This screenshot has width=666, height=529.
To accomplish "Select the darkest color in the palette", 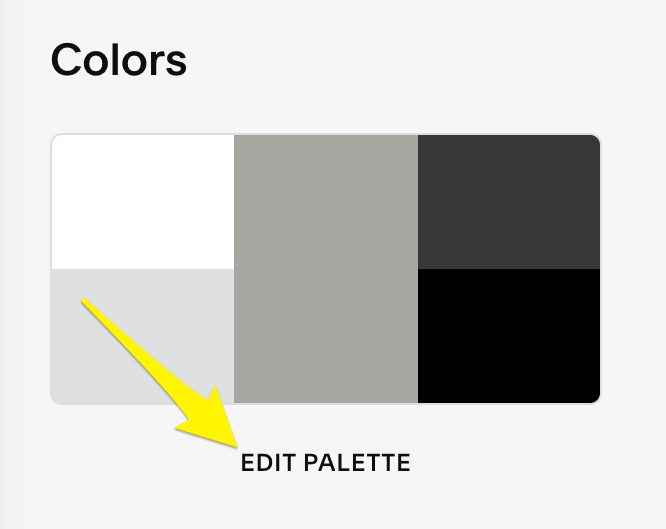I will click(x=508, y=336).
